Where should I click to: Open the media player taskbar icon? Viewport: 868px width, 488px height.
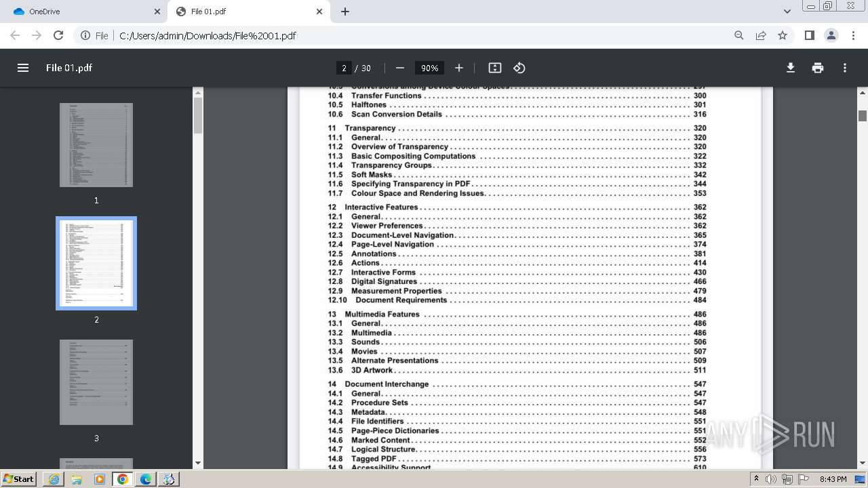(100, 479)
